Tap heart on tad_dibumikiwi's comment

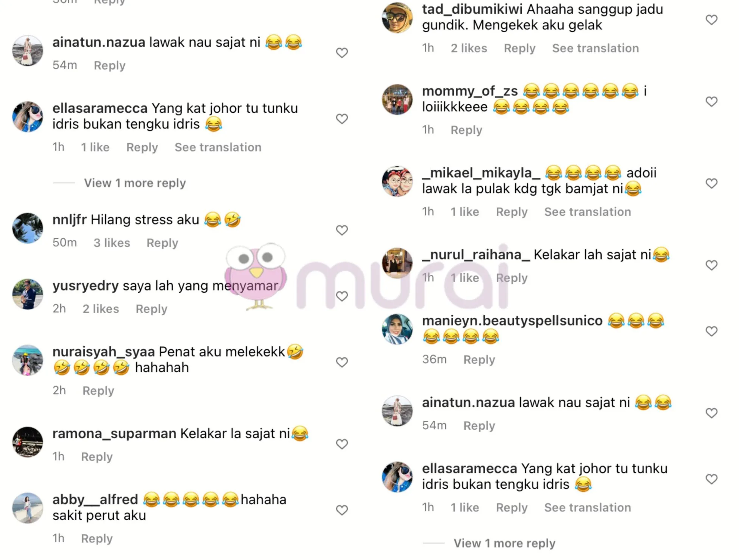tap(712, 20)
